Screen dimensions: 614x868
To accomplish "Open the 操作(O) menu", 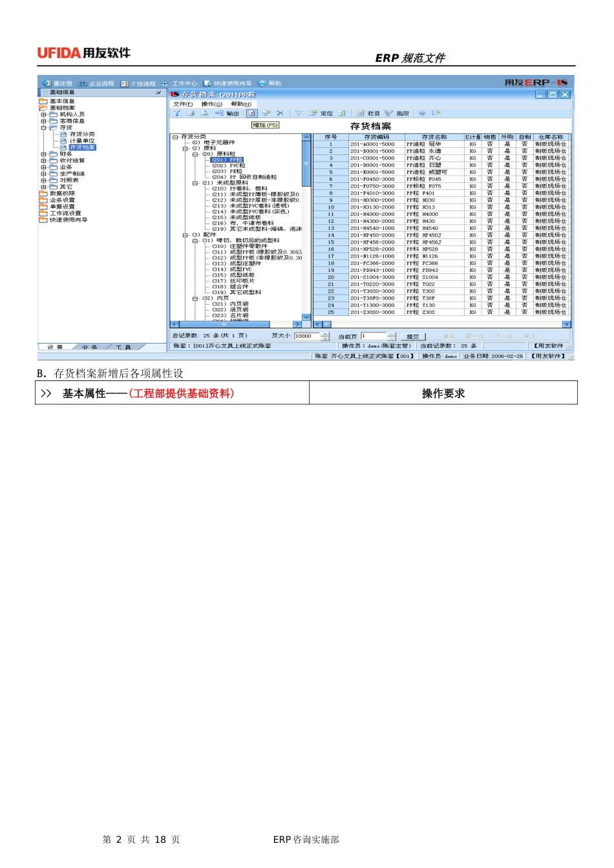I will coord(212,104).
